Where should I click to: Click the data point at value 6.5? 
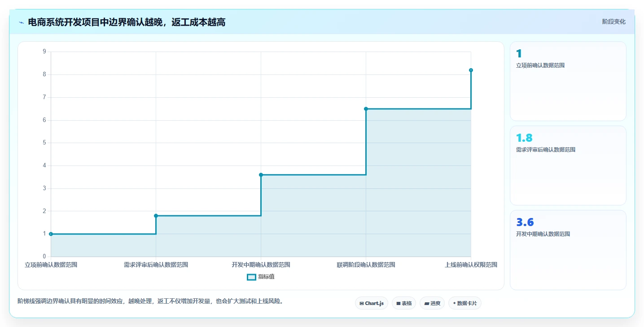coord(366,109)
